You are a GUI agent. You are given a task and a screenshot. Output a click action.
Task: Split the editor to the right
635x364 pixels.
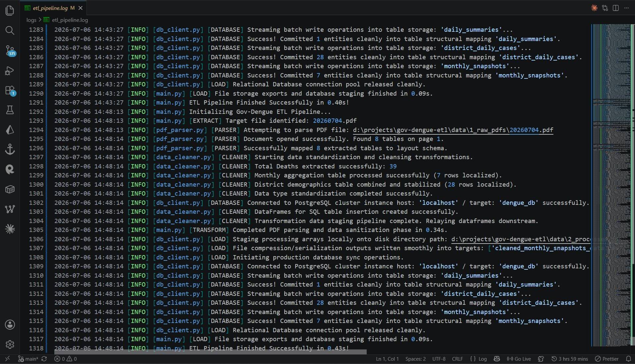pyautogui.click(x=616, y=8)
